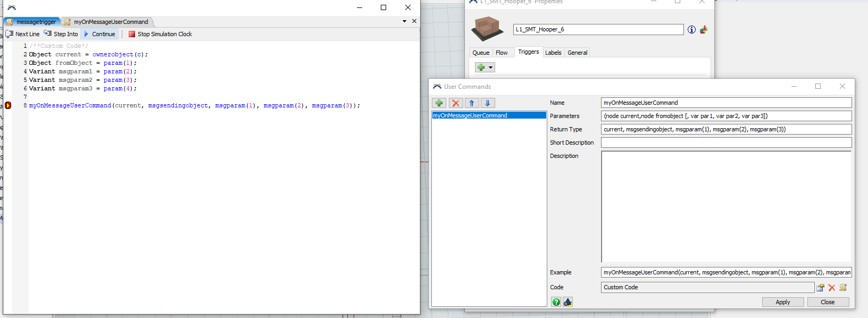Click into the Short Description field

pyautogui.click(x=726, y=143)
